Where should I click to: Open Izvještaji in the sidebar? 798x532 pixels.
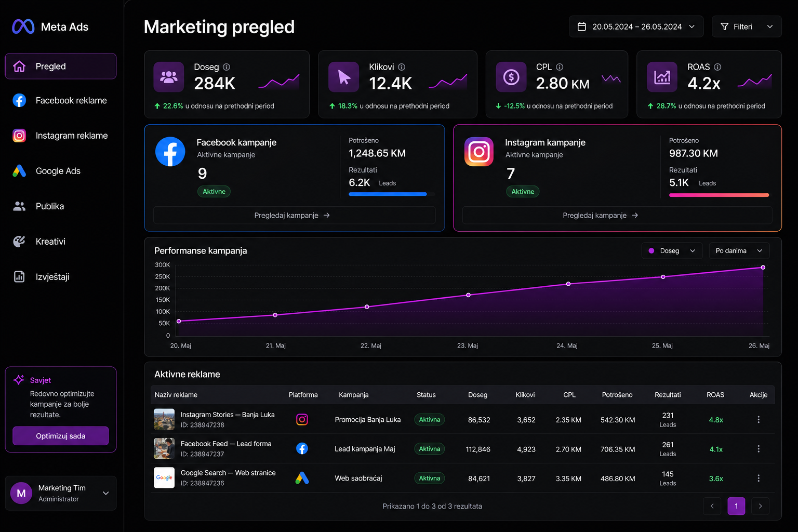coord(61,277)
